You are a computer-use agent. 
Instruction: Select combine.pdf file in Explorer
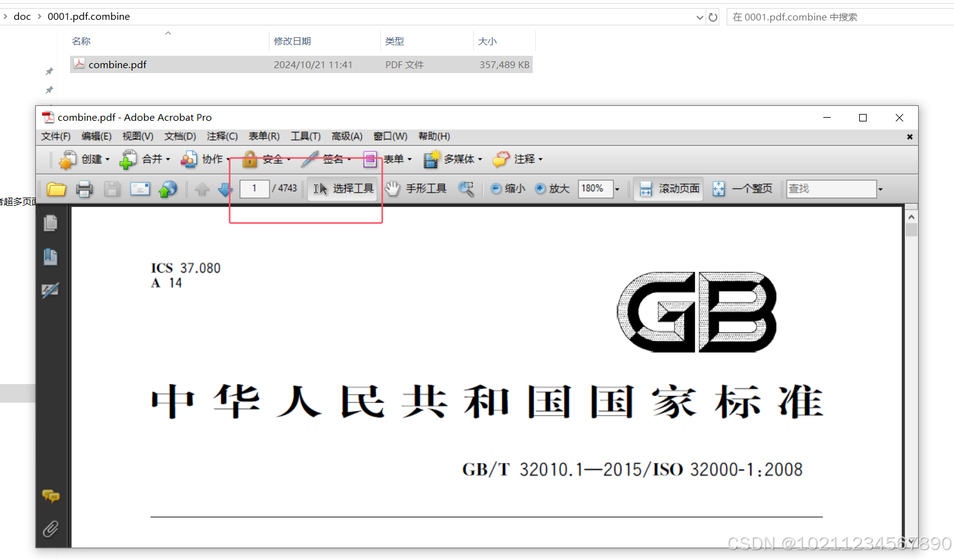(x=301, y=64)
